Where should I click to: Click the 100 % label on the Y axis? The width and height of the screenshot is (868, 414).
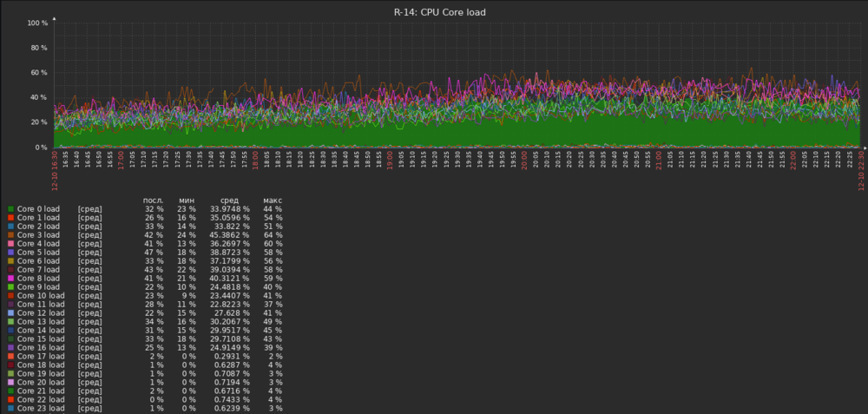click(x=37, y=23)
